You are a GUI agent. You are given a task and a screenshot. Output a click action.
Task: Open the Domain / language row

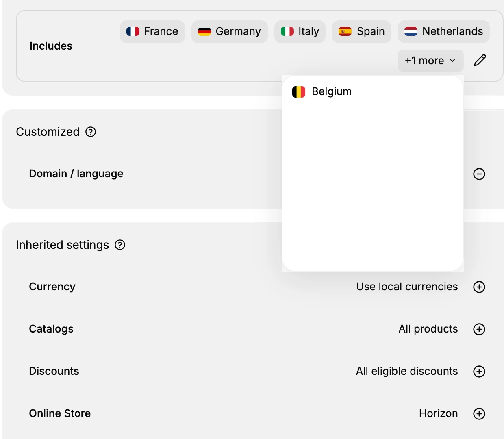point(257,174)
